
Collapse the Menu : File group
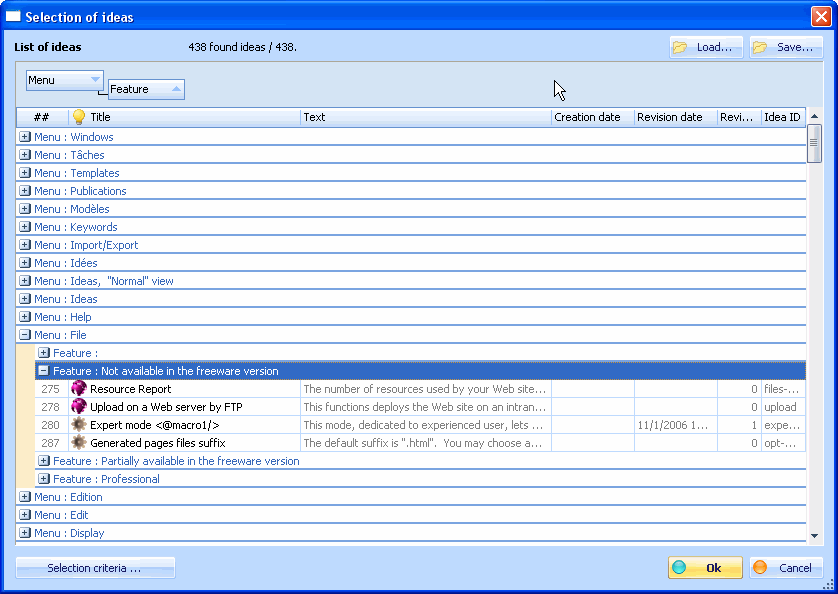24,334
